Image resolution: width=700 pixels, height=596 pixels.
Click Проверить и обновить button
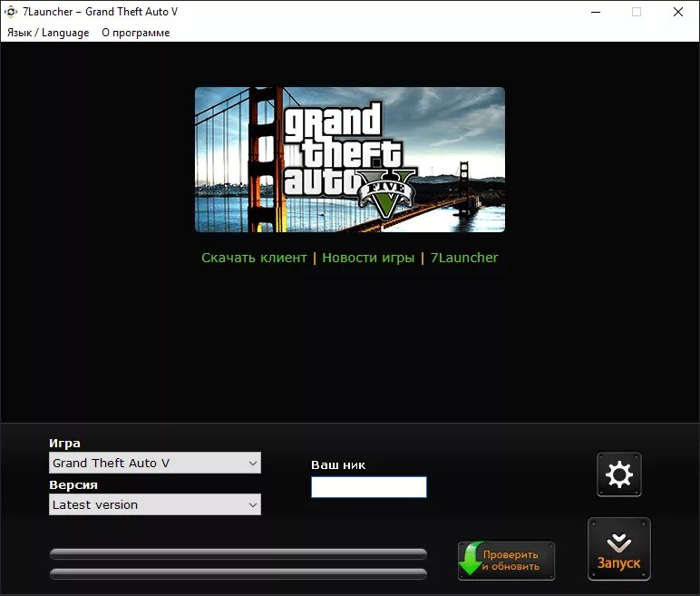coord(506,561)
